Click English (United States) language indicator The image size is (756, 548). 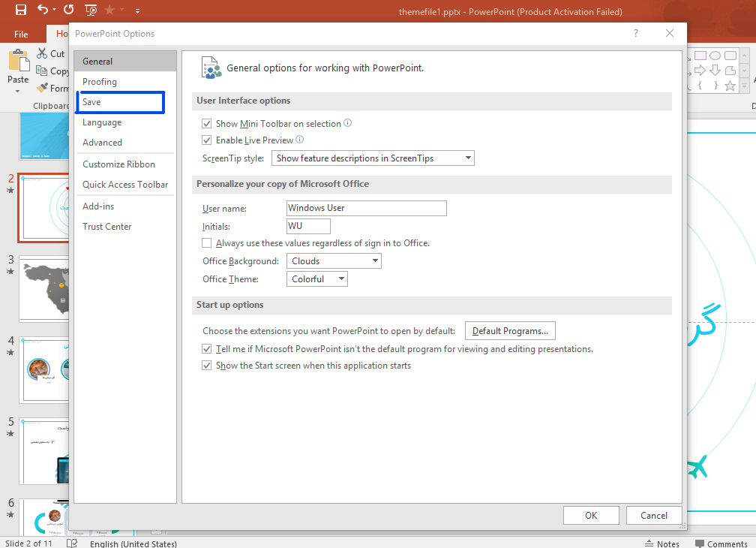pos(133,543)
